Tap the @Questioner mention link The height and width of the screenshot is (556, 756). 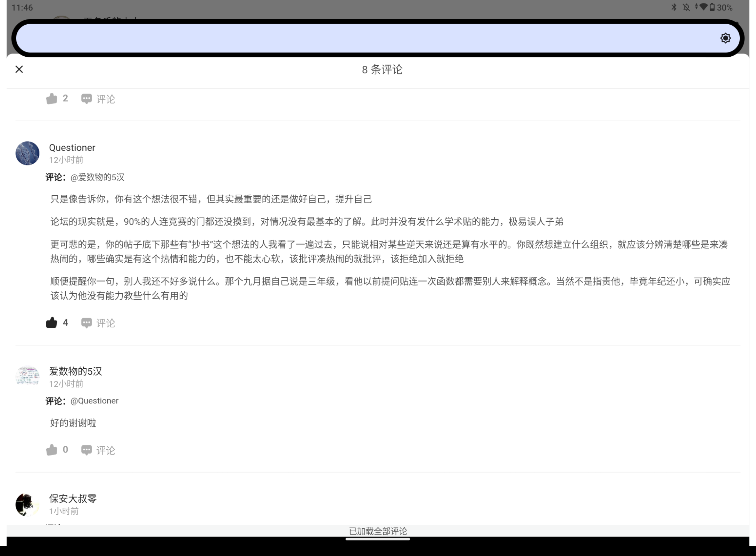94,400
